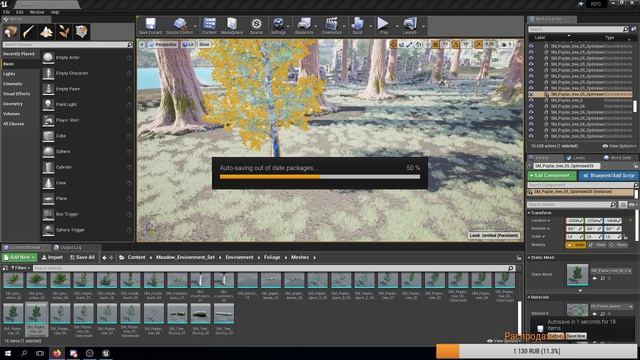Toggle grid snapping in viewport toolbar
640x360 pixels.
pos(436,44)
